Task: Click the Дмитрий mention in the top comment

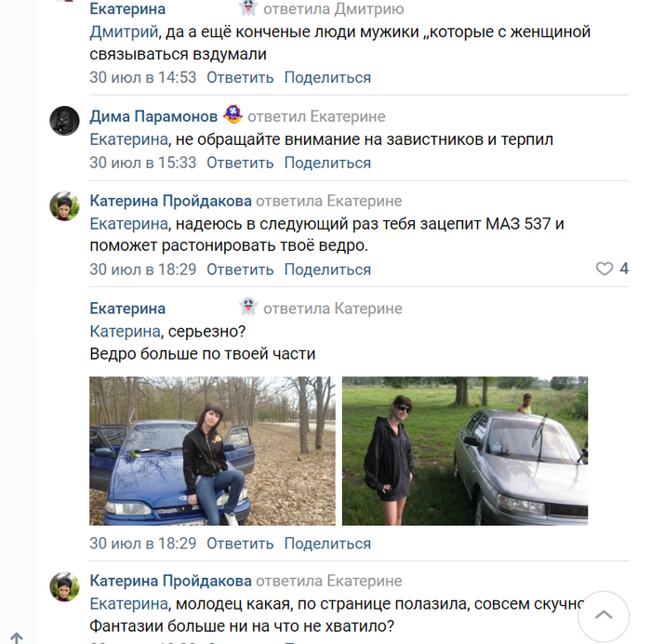Action: coord(121,33)
